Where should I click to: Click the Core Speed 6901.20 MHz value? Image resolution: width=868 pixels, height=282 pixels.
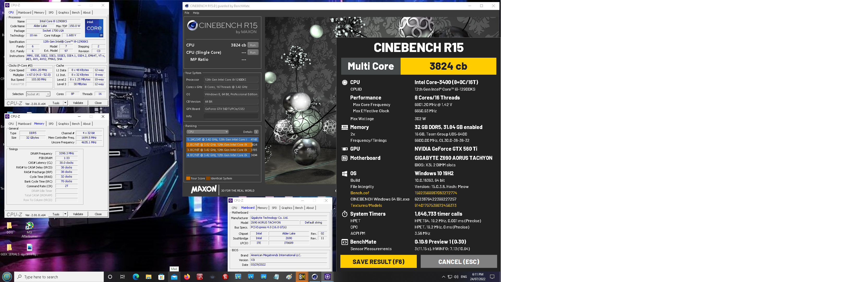tap(39, 70)
